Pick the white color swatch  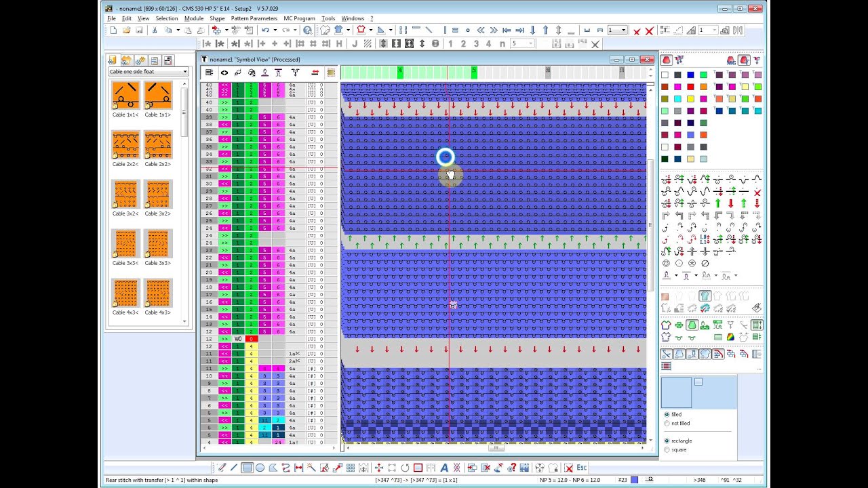pyautogui.click(x=665, y=75)
